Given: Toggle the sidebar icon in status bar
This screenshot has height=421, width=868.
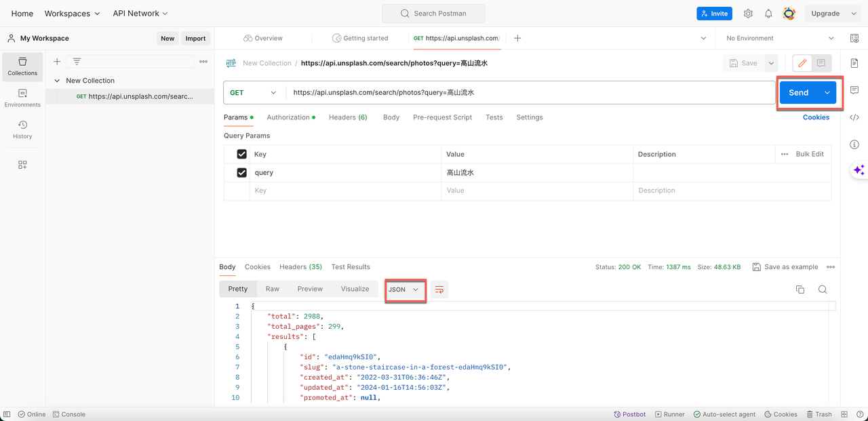Looking at the screenshot, I should pyautogui.click(x=7, y=414).
